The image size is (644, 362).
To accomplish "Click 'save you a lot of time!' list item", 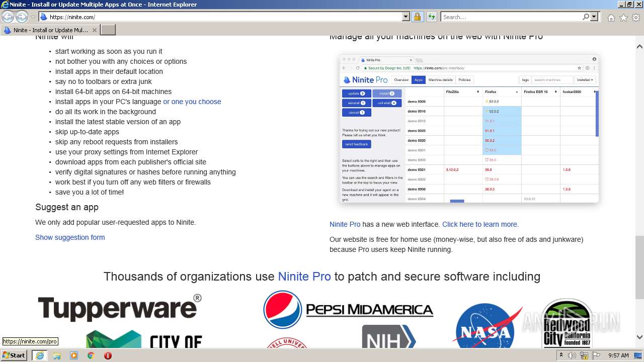I will (x=90, y=192).
